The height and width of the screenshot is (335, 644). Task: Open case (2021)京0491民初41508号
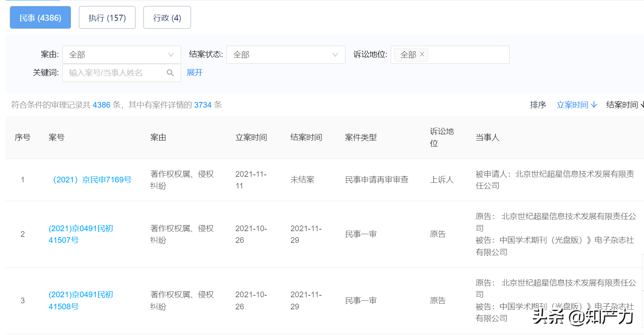coord(81,301)
